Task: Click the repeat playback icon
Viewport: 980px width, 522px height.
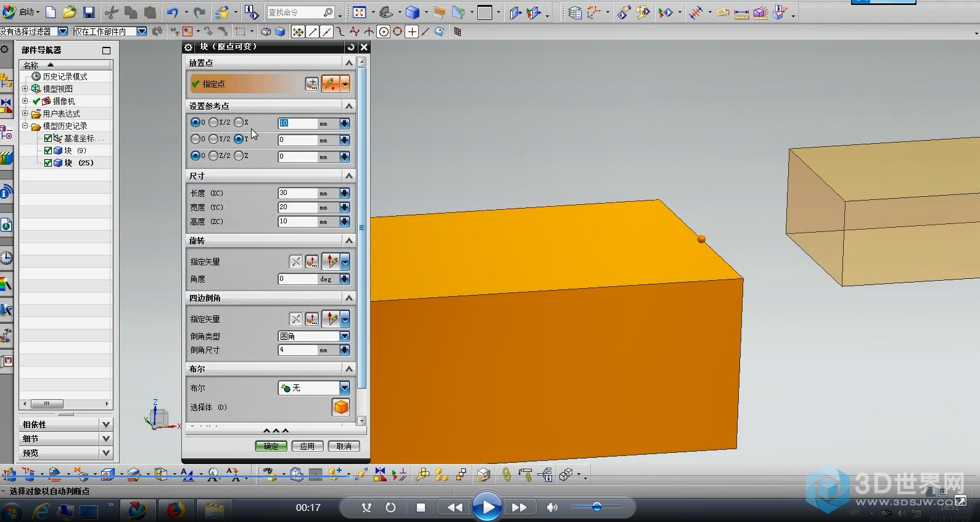Action: click(x=390, y=507)
